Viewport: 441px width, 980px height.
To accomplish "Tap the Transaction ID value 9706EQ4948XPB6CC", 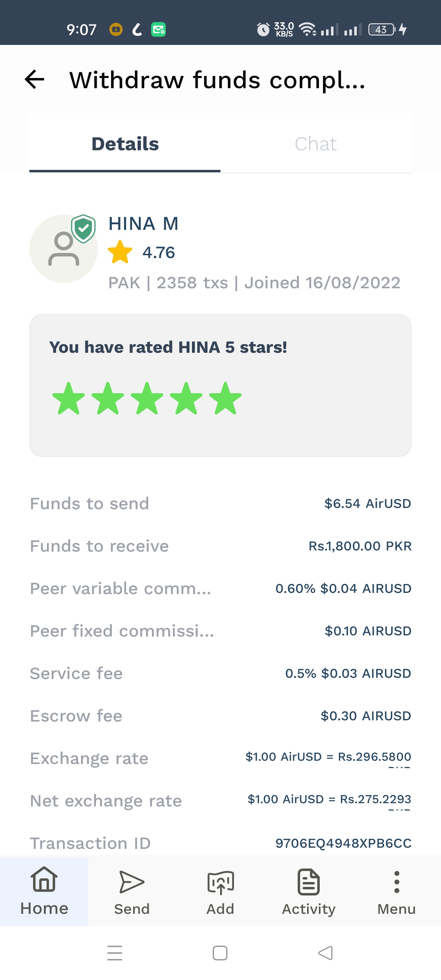I will click(x=343, y=843).
